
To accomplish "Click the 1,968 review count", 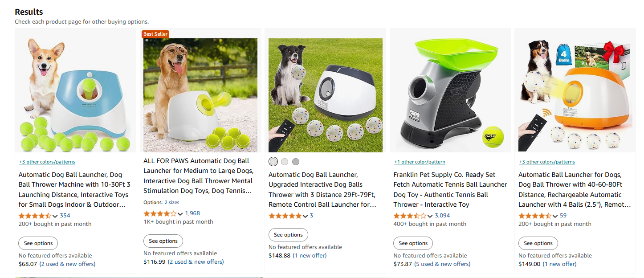I will [192, 213].
